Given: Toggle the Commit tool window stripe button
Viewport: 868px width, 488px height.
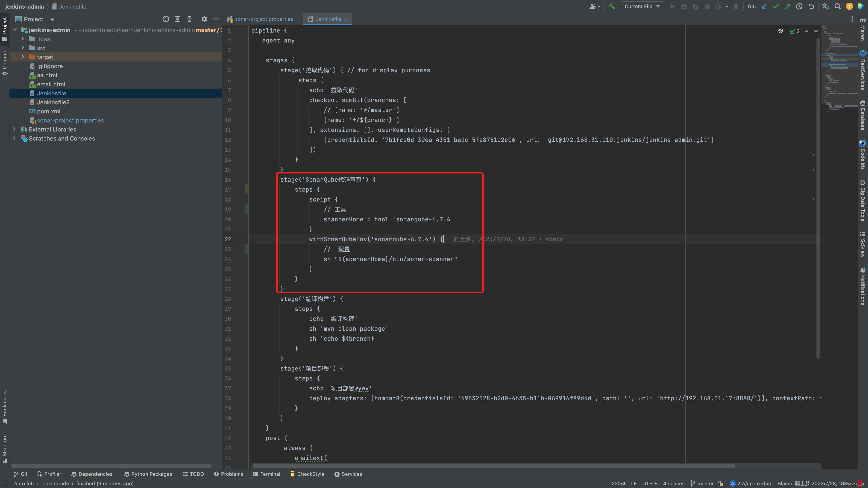Looking at the screenshot, I should (5, 63).
